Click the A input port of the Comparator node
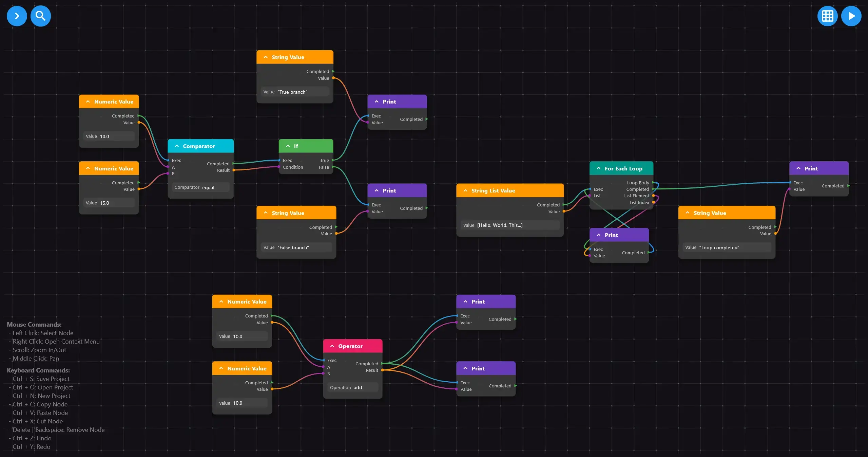This screenshot has height=457, width=868. [x=168, y=167]
